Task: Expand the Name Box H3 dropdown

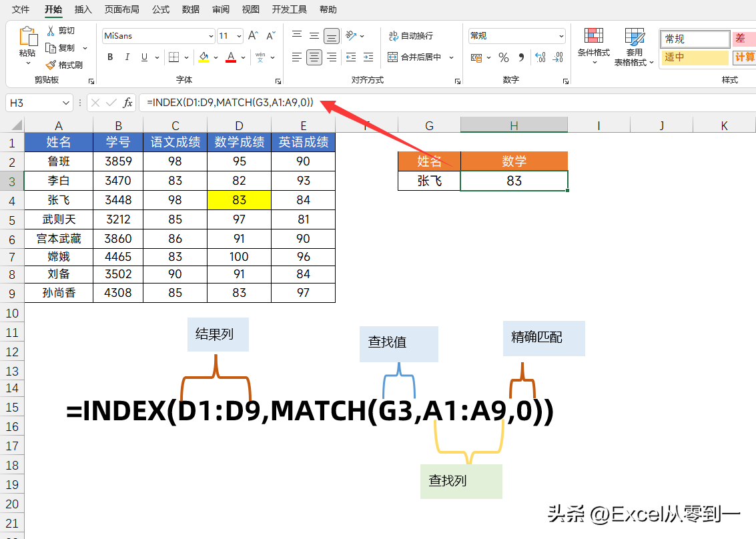Action: [x=65, y=103]
